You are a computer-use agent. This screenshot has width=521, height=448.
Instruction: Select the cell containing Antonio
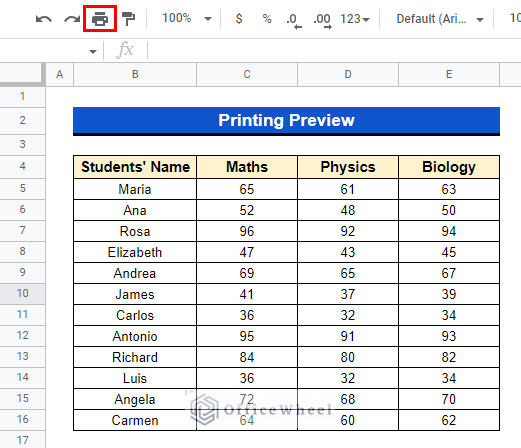(x=135, y=336)
